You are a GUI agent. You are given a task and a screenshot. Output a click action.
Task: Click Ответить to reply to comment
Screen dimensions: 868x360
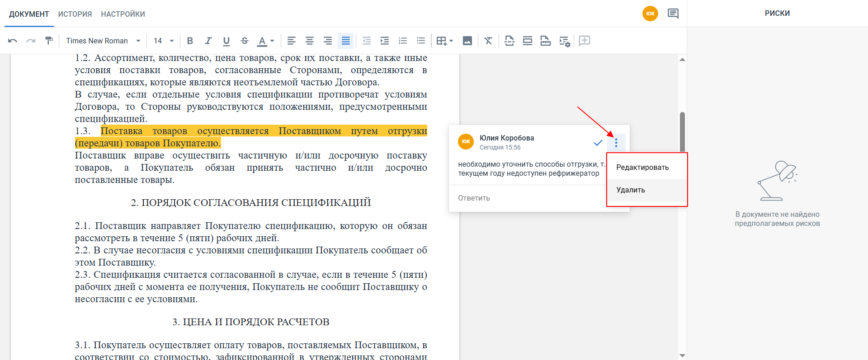(x=474, y=198)
